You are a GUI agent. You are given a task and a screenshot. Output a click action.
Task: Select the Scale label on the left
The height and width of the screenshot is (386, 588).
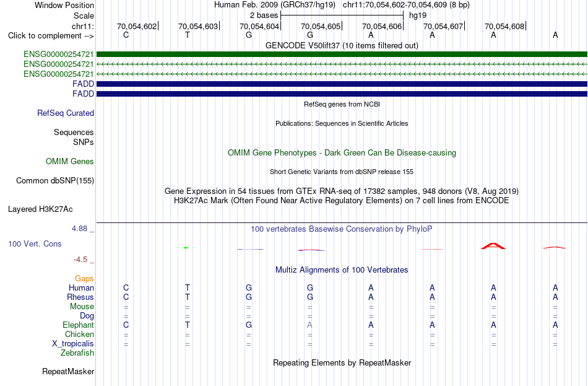(84, 15)
